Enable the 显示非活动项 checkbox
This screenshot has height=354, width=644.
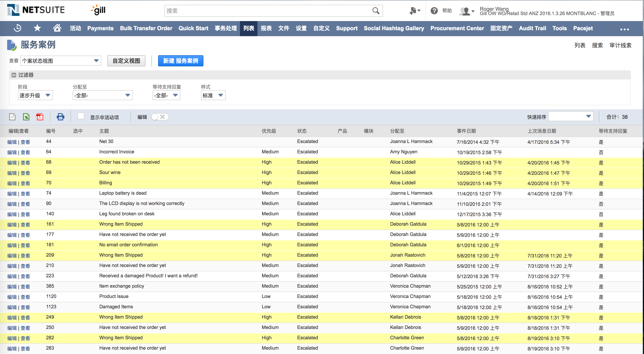[81, 116]
